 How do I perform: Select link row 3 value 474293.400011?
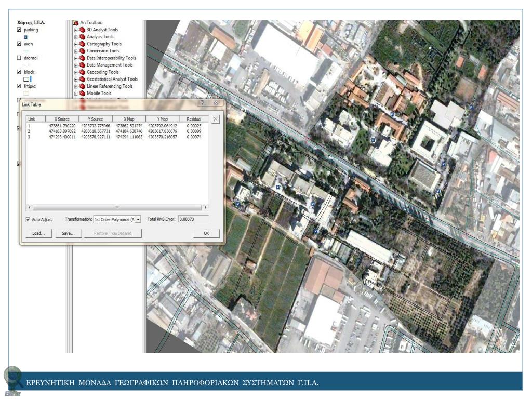coord(62,137)
